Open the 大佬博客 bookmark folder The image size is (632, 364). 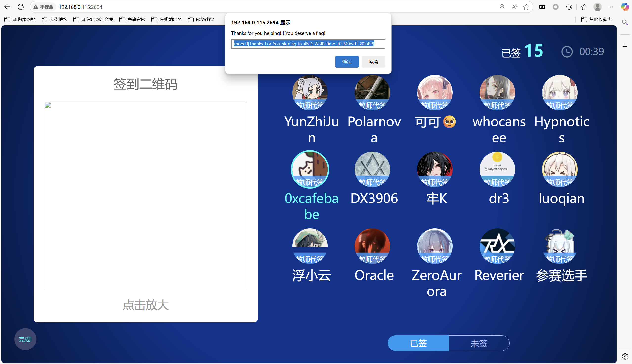pos(55,20)
